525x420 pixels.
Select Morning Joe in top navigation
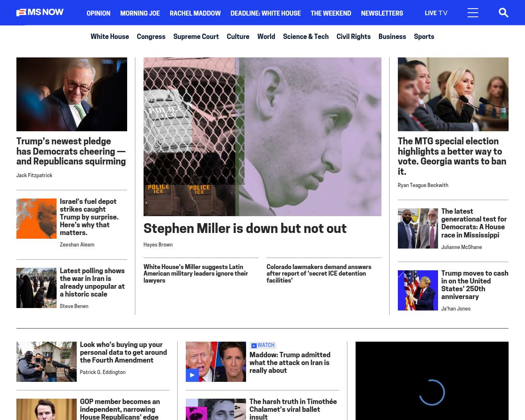pyautogui.click(x=140, y=13)
